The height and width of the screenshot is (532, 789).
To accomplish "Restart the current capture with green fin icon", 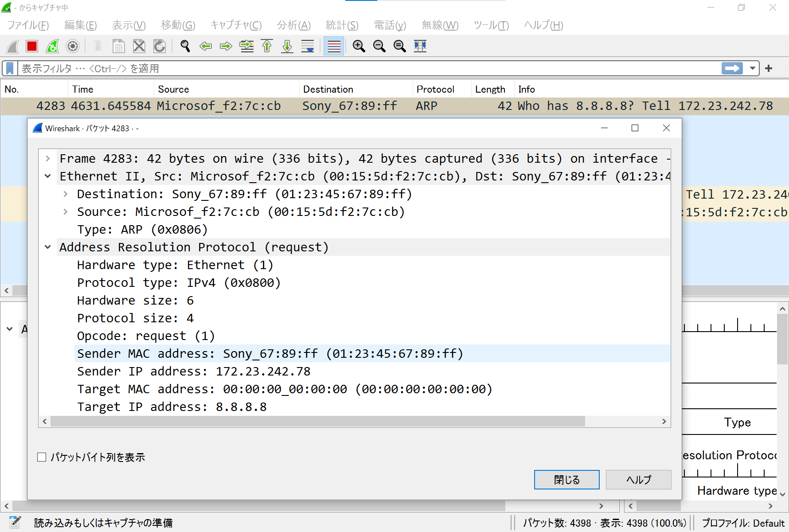I will (x=52, y=46).
